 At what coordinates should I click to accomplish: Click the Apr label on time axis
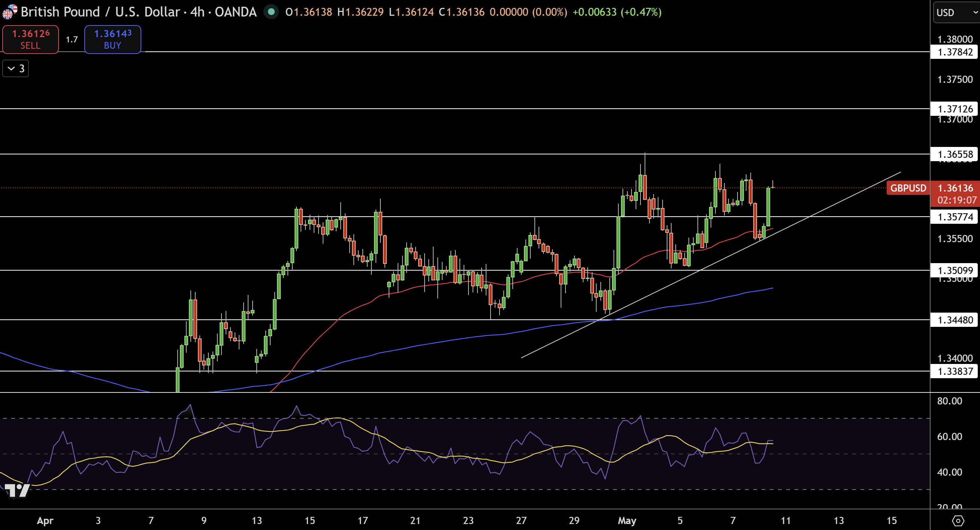(45, 521)
